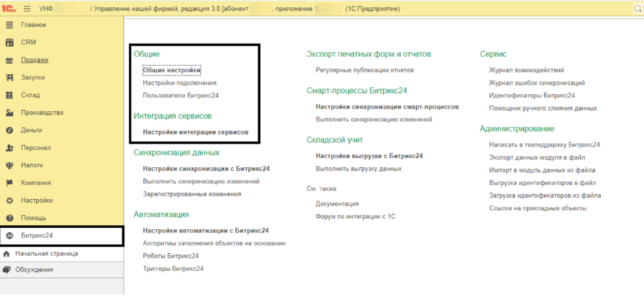644x306 pixels.
Task: Click Выполнить синхронизацию изменений under Синхронизация данных
Action: pyautogui.click(x=201, y=181)
